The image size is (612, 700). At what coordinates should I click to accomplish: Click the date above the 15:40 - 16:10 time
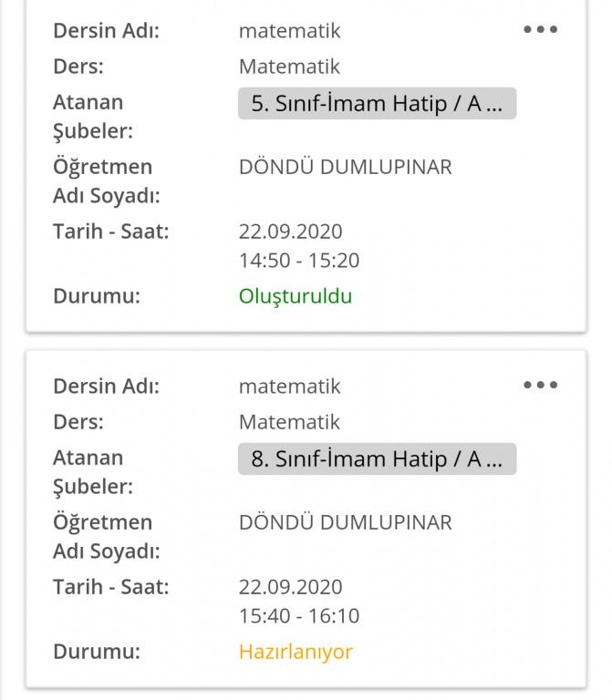(x=290, y=587)
